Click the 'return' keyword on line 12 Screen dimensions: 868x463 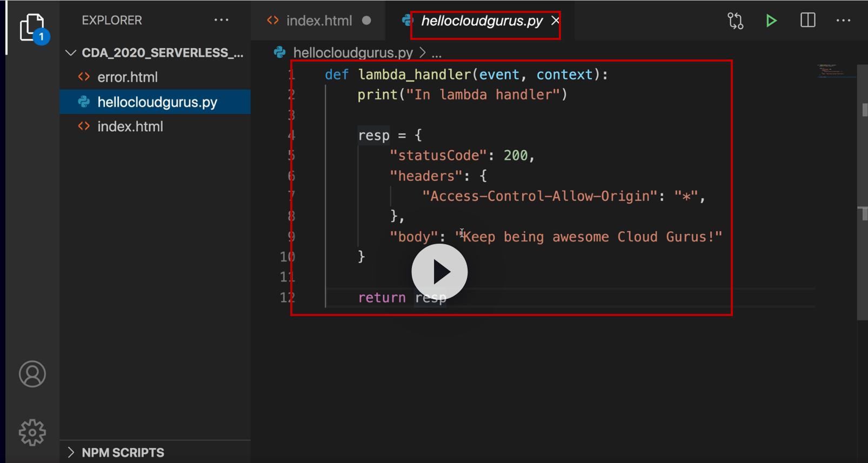click(x=382, y=298)
